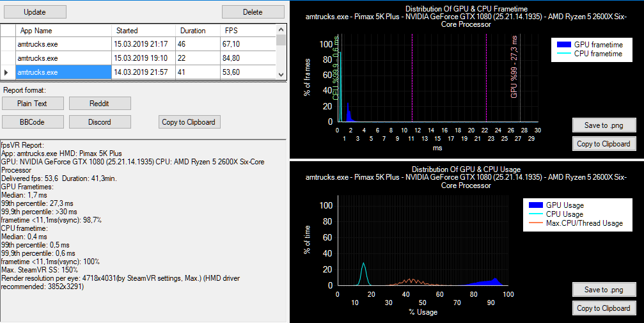Save the frametime chart to .png

pyautogui.click(x=604, y=125)
